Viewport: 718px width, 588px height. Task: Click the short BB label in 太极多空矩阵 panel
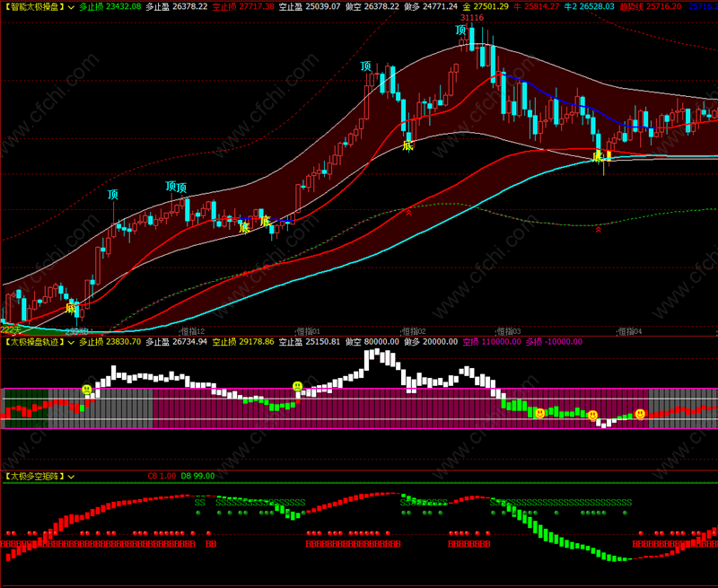point(211,545)
